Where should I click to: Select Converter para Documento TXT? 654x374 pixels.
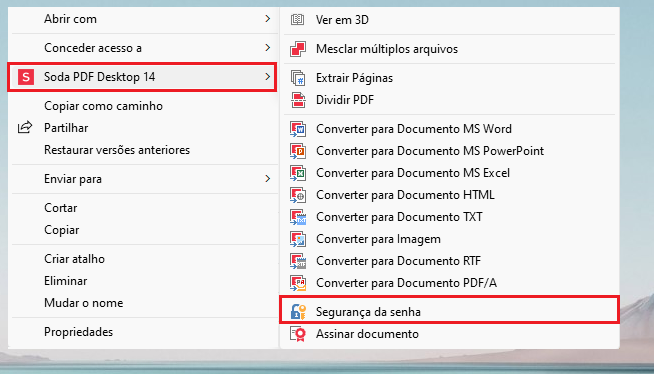[x=450, y=217]
